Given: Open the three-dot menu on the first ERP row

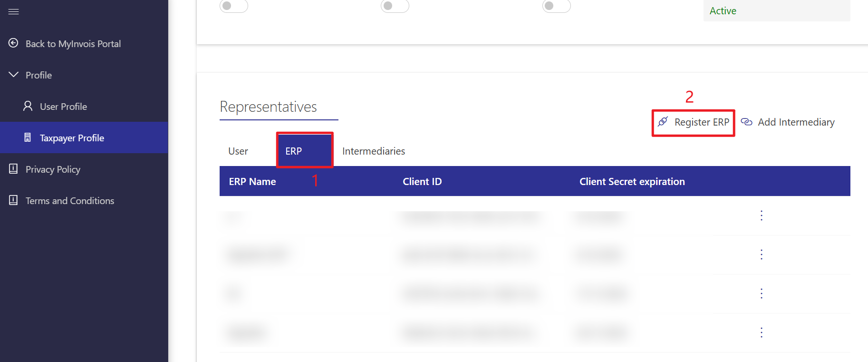Looking at the screenshot, I should coord(762,215).
